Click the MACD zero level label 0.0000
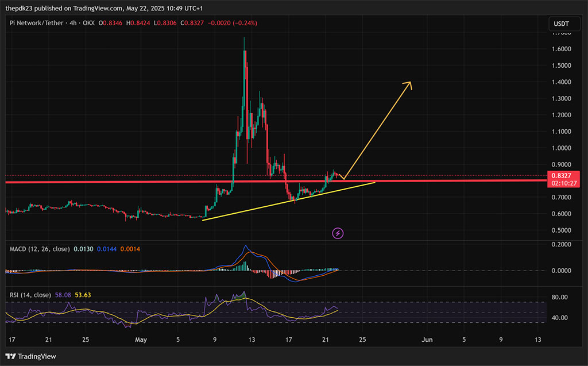Image resolution: width=588 pixels, height=366 pixels. (562, 270)
